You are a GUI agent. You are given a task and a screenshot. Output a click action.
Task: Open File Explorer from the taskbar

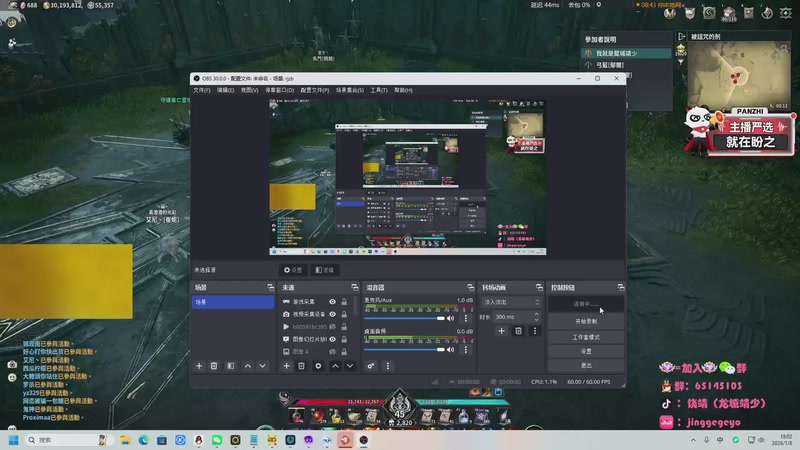tap(126, 440)
